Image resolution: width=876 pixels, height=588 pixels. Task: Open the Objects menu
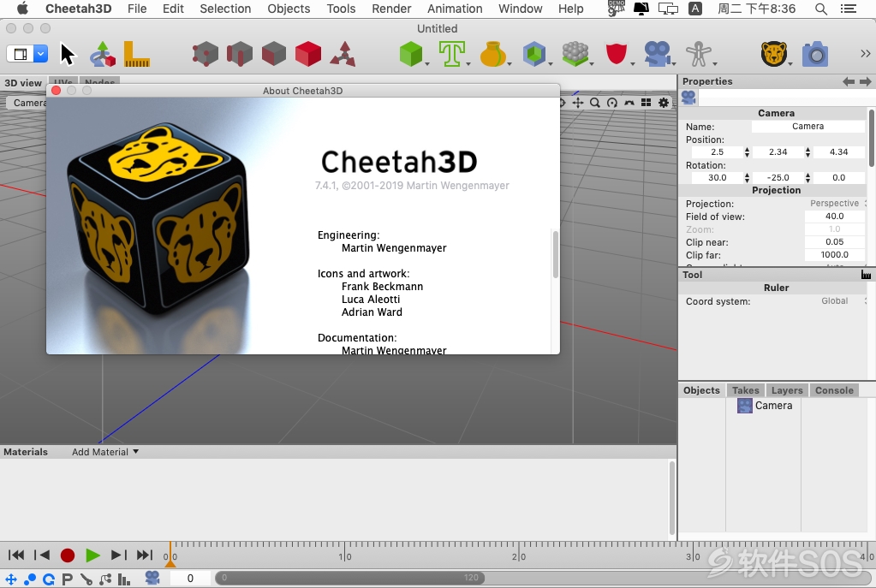point(289,9)
